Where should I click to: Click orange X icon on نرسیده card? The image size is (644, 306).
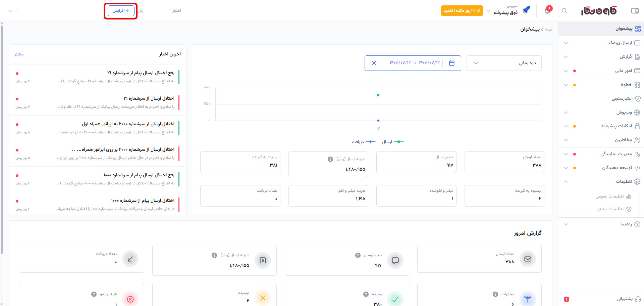point(263,298)
